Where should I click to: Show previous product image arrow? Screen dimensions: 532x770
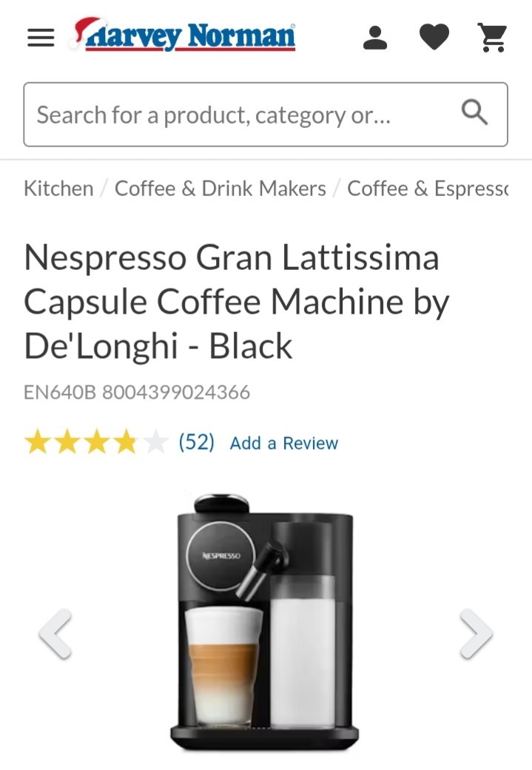point(55,633)
